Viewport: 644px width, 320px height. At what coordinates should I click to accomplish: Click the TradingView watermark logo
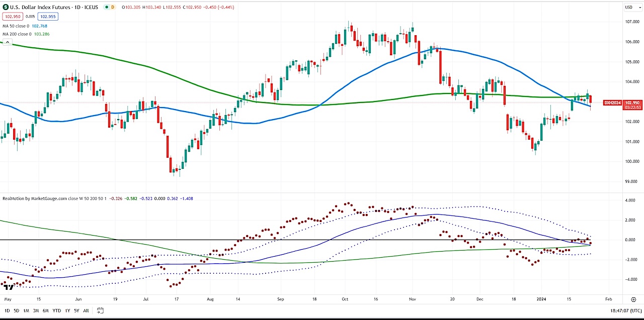click(8, 288)
